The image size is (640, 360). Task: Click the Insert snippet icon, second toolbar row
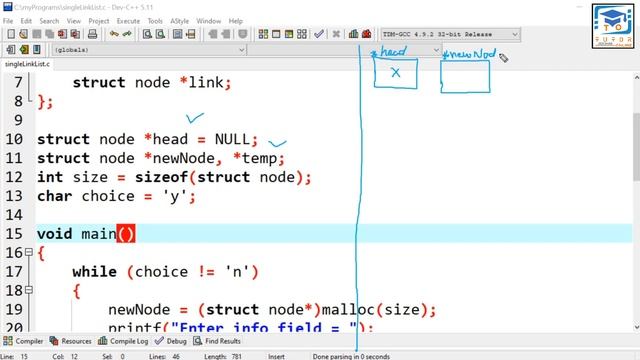point(11,49)
